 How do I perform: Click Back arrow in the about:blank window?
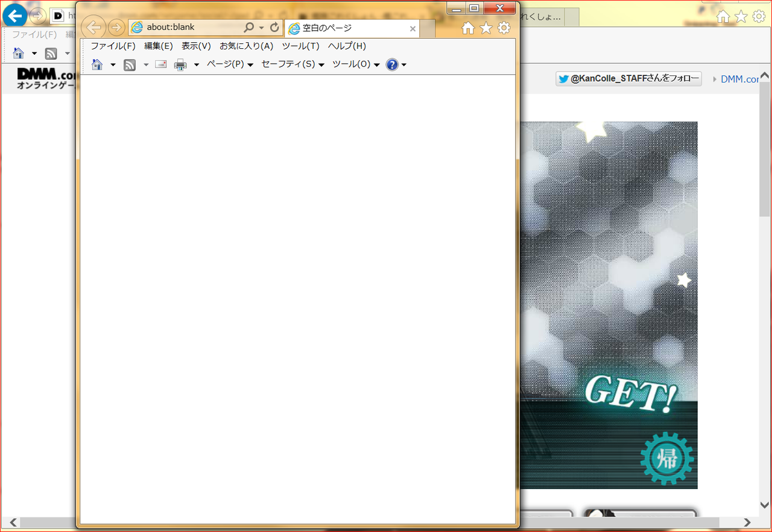(x=93, y=27)
